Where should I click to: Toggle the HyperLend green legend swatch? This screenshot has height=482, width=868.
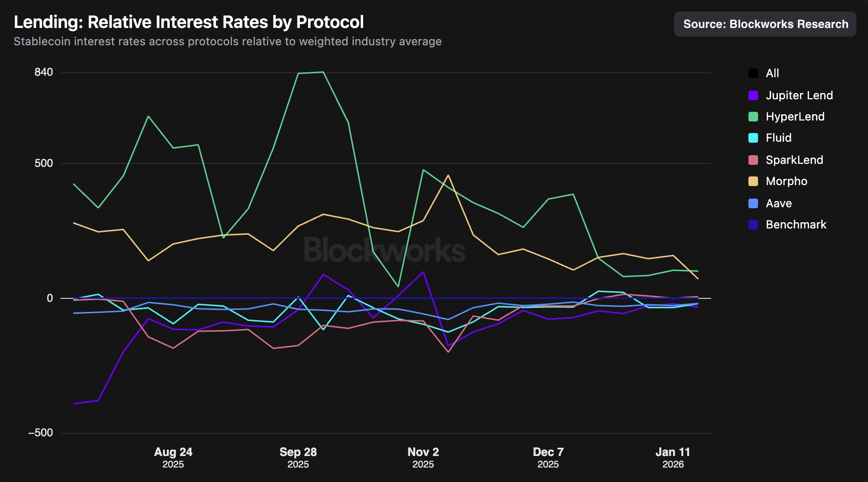click(x=753, y=117)
